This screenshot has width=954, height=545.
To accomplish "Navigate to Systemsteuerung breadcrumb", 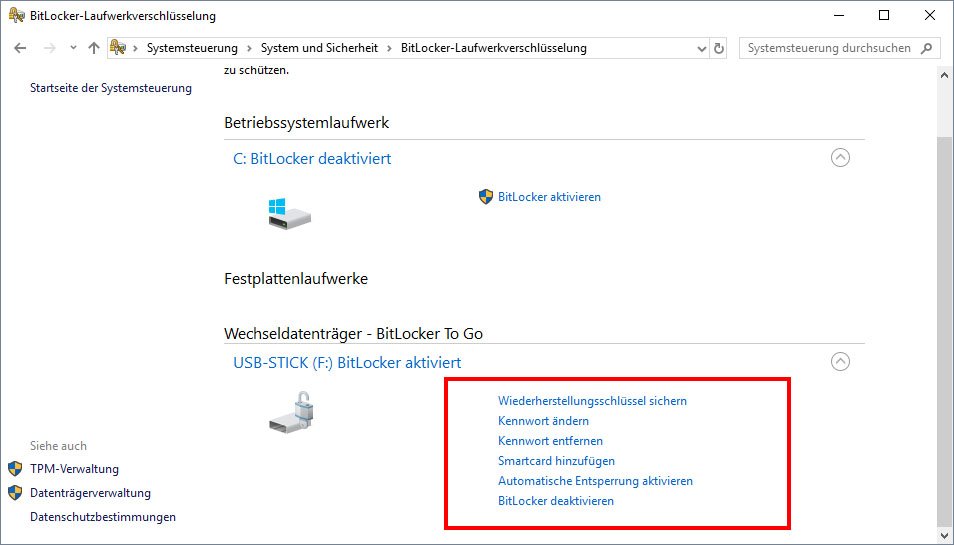I will (192, 48).
